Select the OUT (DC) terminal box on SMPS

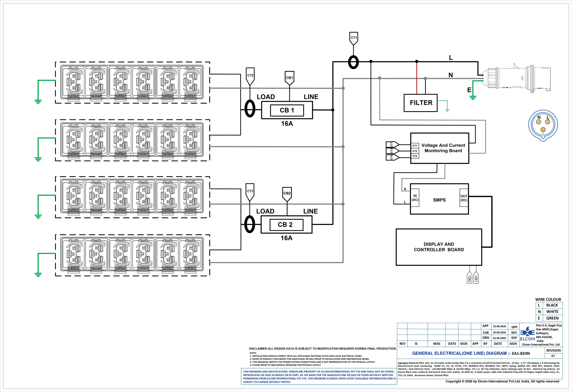[x=464, y=198]
